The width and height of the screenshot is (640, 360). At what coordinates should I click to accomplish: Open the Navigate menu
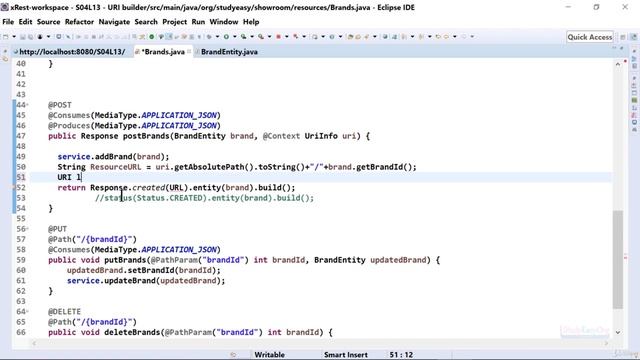[114, 22]
